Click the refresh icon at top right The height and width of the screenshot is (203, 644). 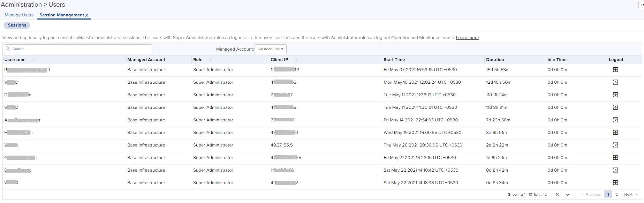pos(642,5)
